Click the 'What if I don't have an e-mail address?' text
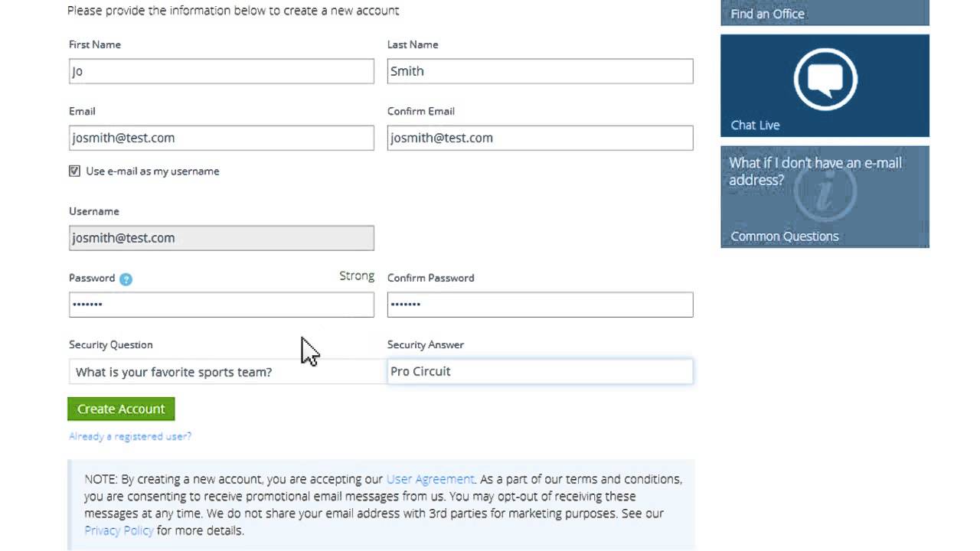 tap(815, 171)
